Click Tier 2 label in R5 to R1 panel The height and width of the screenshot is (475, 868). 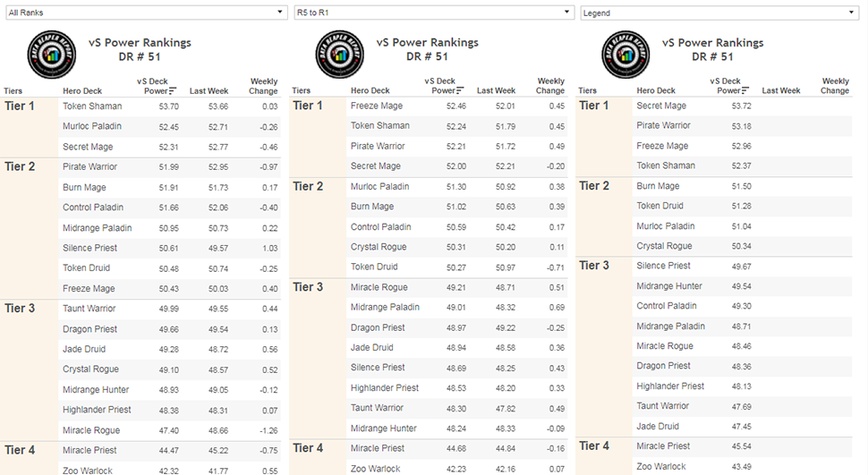click(308, 187)
